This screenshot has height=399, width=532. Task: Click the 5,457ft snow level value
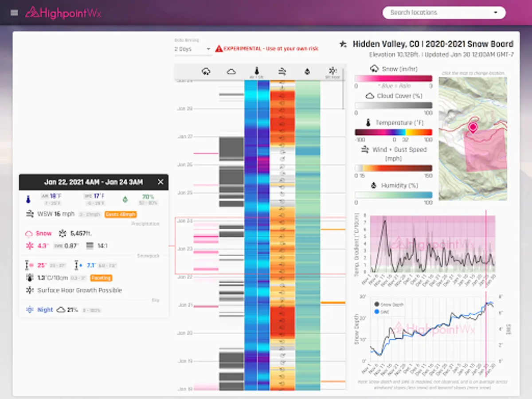82,233
